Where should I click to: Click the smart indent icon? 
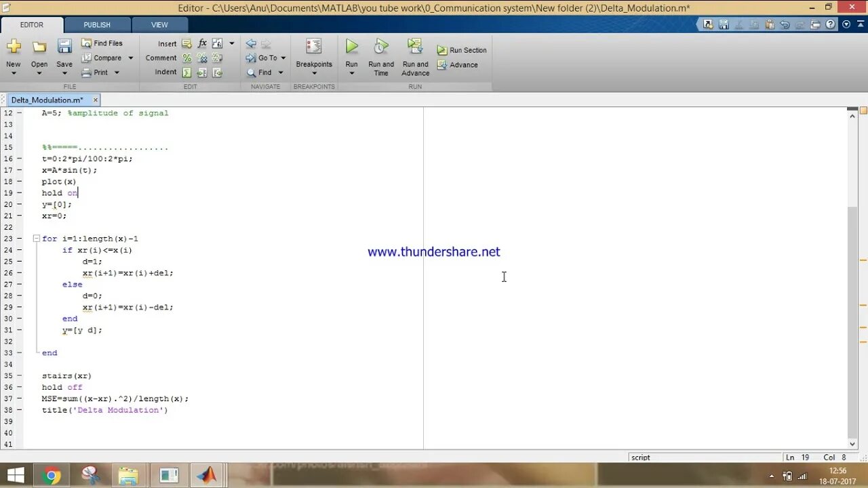186,73
